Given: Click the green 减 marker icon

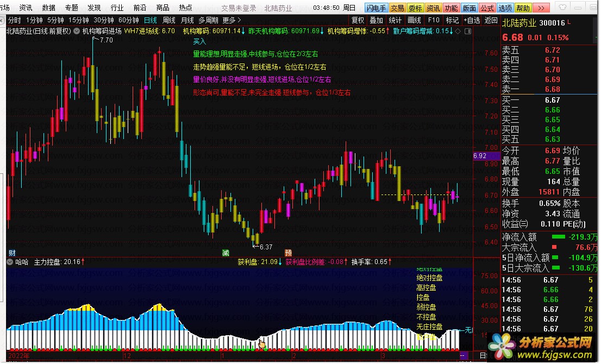Looking at the screenshot, I should (226, 253).
